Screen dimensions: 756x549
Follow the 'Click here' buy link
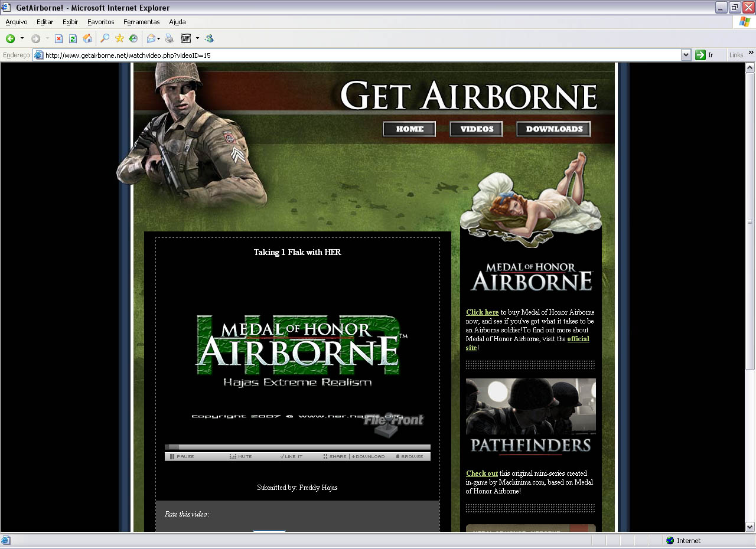[x=482, y=312]
